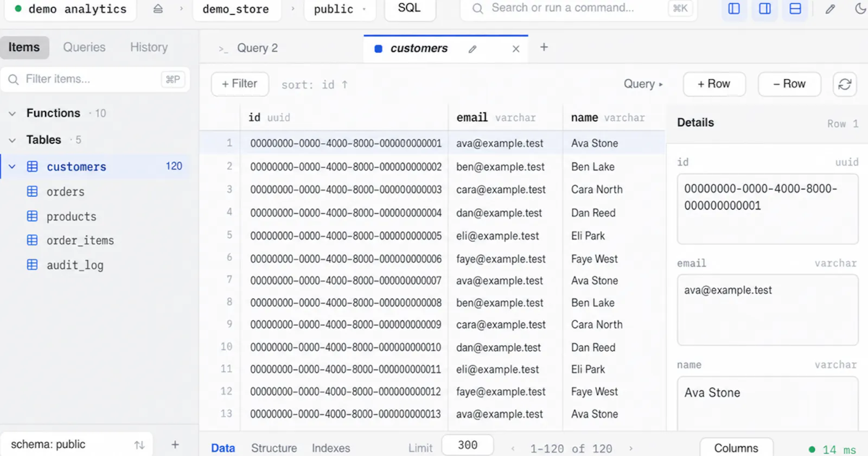This screenshot has height=456, width=868.
Task: Collapse the Tables tree section
Action: 12,140
